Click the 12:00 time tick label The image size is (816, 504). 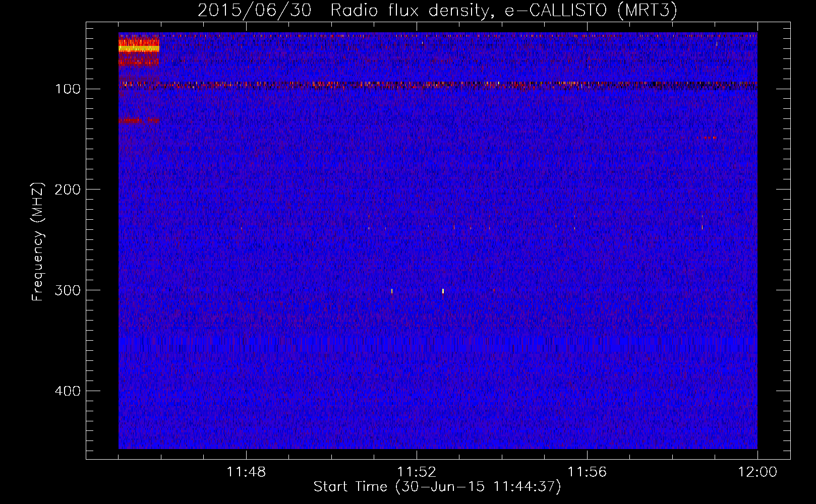[x=757, y=472]
